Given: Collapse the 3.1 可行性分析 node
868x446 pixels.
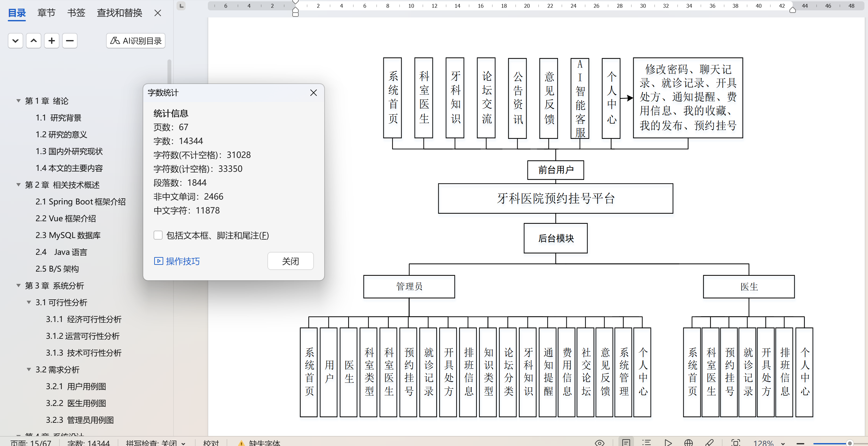Looking at the screenshot, I should (29, 302).
